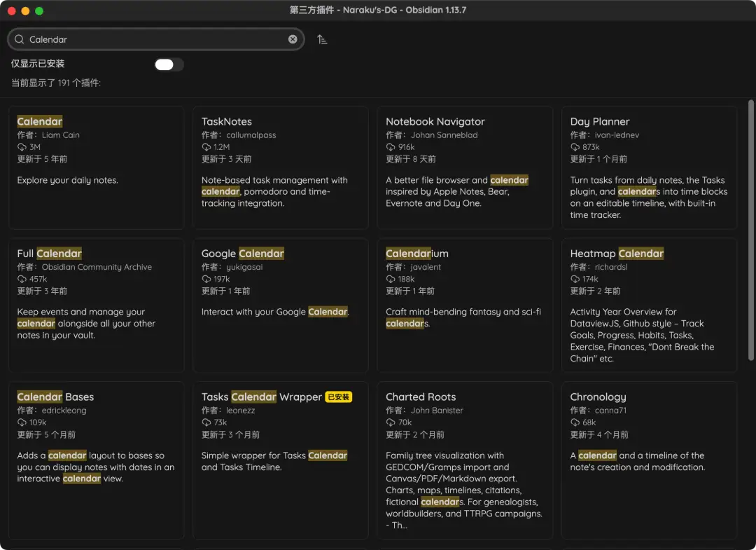
Task: Clear the Calendar search text
Action: [x=293, y=39]
